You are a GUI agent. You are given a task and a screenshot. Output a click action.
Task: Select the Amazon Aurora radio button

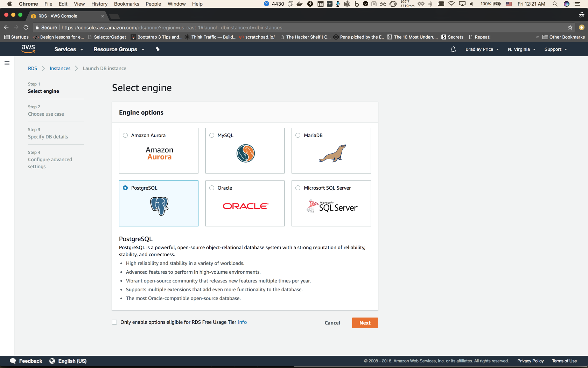pyautogui.click(x=125, y=135)
